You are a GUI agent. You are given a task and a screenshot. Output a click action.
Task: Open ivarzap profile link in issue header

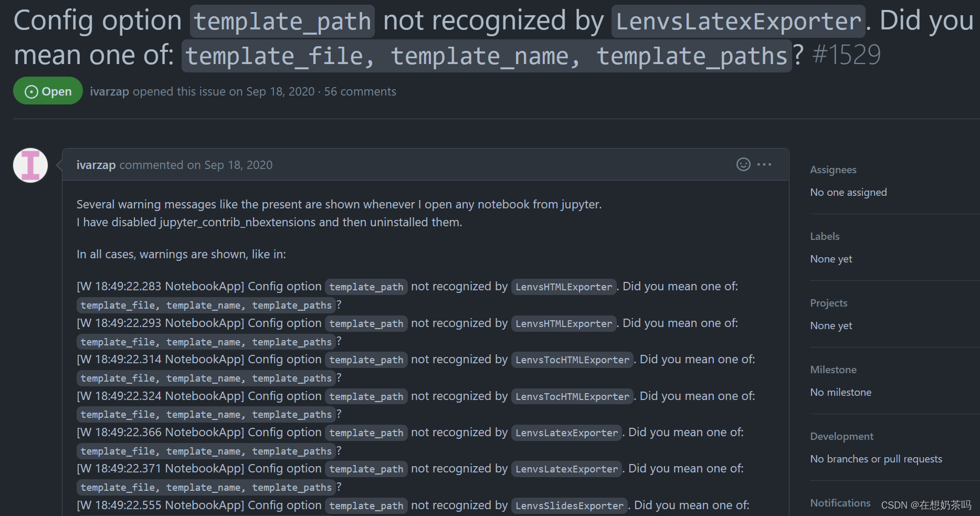click(x=109, y=91)
